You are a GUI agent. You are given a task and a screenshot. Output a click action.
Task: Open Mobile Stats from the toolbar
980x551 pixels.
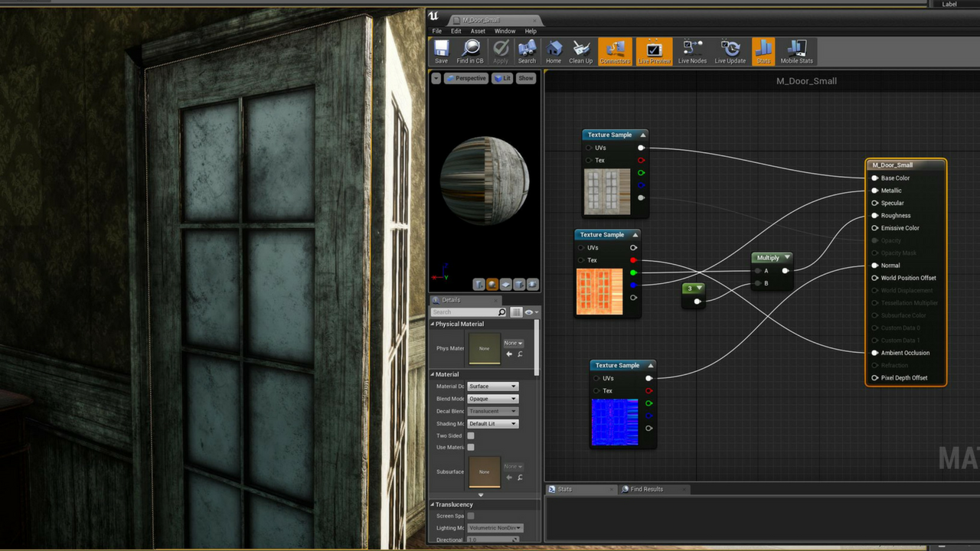click(796, 51)
